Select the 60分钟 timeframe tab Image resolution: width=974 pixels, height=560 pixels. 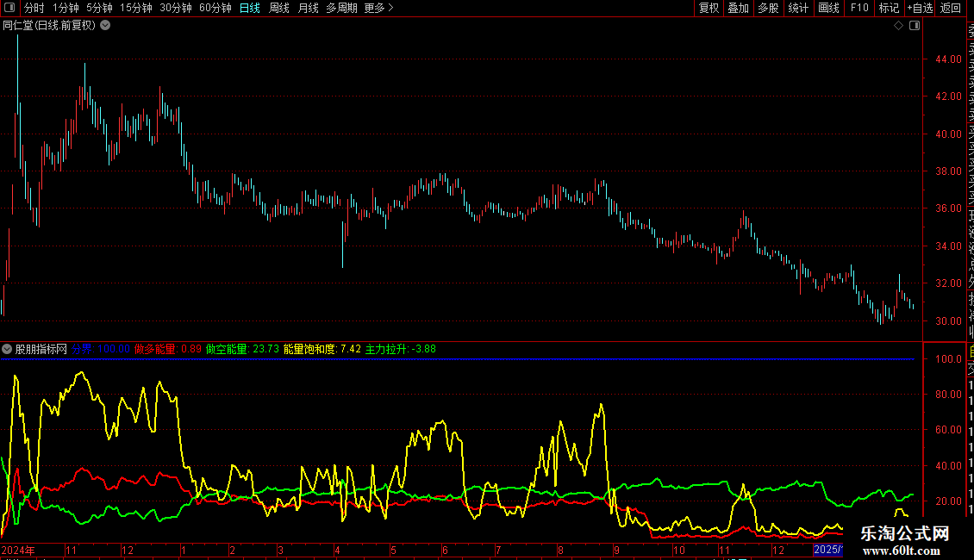[215, 8]
